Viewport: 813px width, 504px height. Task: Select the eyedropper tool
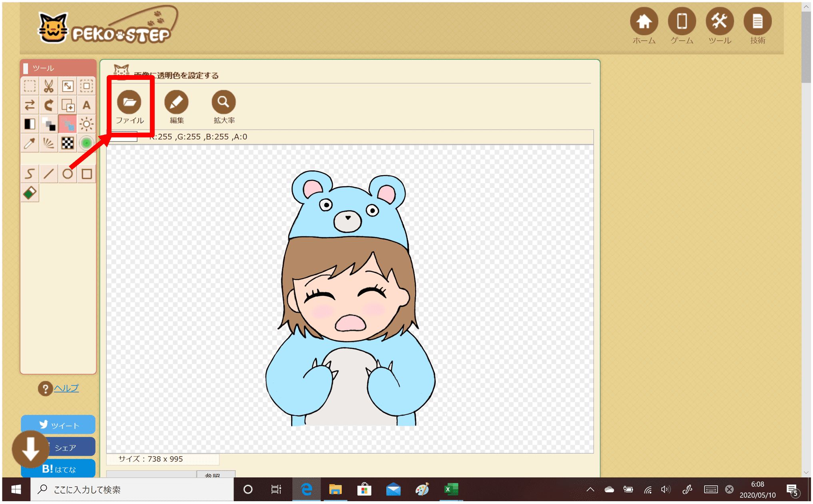(30, 143)
